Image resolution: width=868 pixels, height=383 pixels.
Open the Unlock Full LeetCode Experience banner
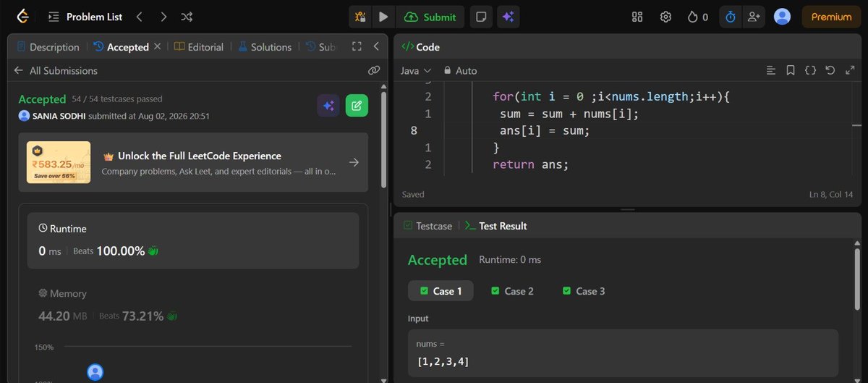[193, 162]
